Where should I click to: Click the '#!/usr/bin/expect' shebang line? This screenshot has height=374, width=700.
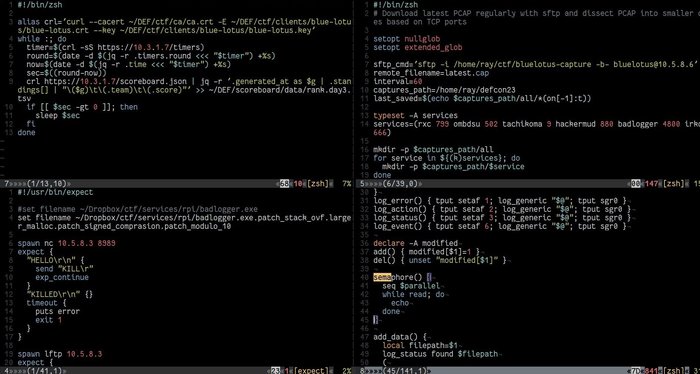click(x=55, y=192)
